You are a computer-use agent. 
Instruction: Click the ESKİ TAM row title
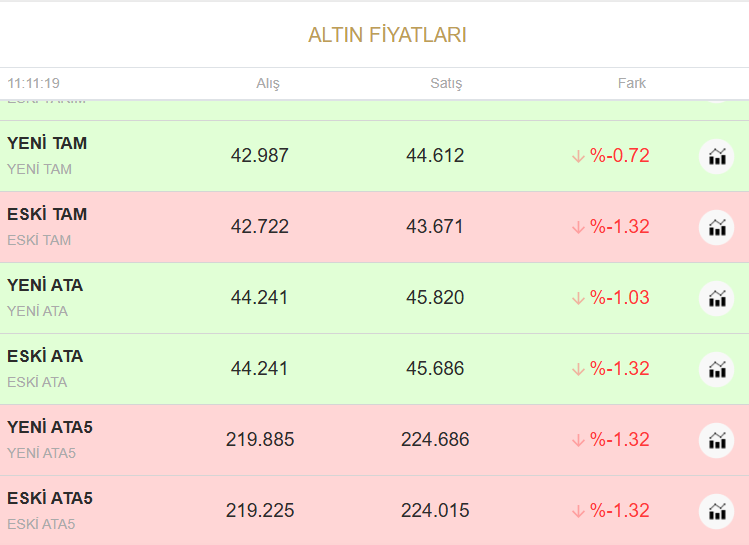[x=47, y=215]
